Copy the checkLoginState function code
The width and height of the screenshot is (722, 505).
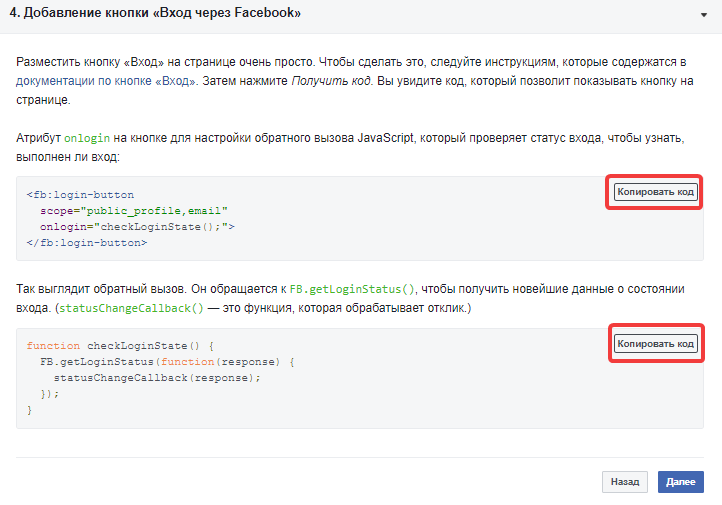[655, 344]
